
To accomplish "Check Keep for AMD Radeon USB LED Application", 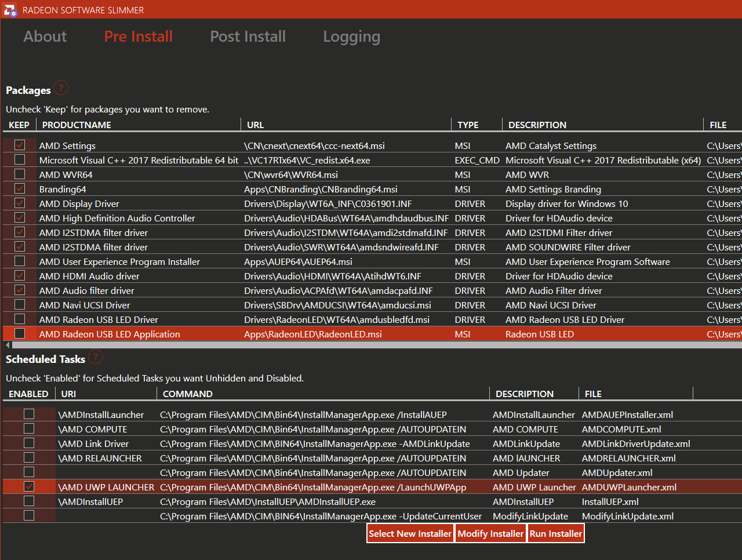I will click(20, 333).
